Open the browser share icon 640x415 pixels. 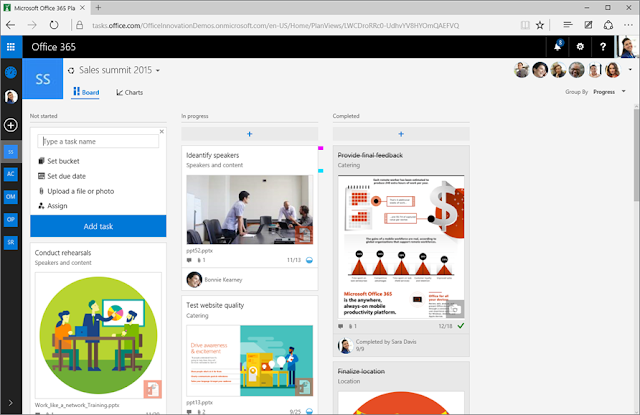(608, 25)
